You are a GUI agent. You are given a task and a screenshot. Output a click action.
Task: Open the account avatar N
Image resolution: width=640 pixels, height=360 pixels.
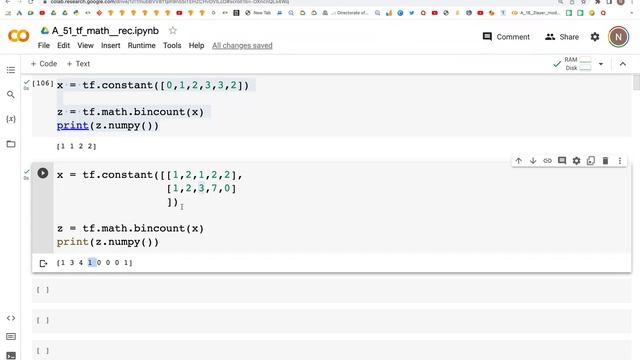(618, 37)
